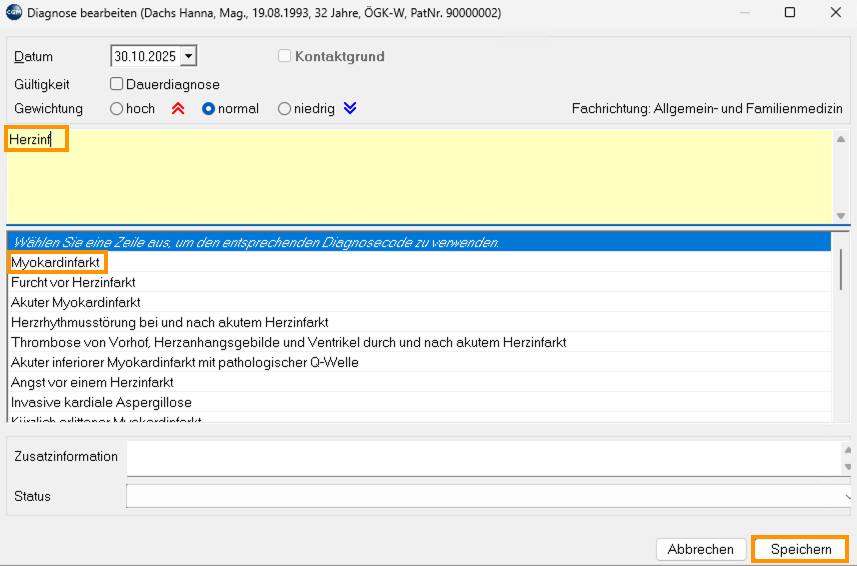Expand the Status dropdown list
The image size is (857, 566).
(x=846, y=496)
